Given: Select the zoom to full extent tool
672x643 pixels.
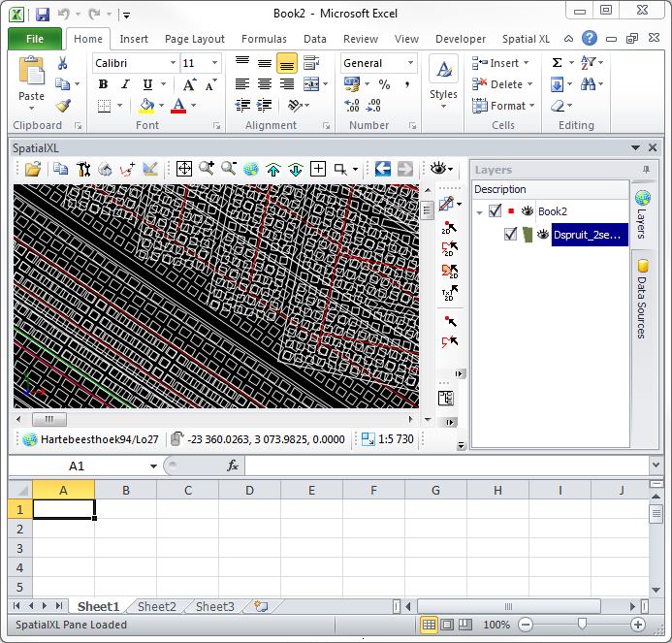Looking at the screenshot, I should 183,169.
